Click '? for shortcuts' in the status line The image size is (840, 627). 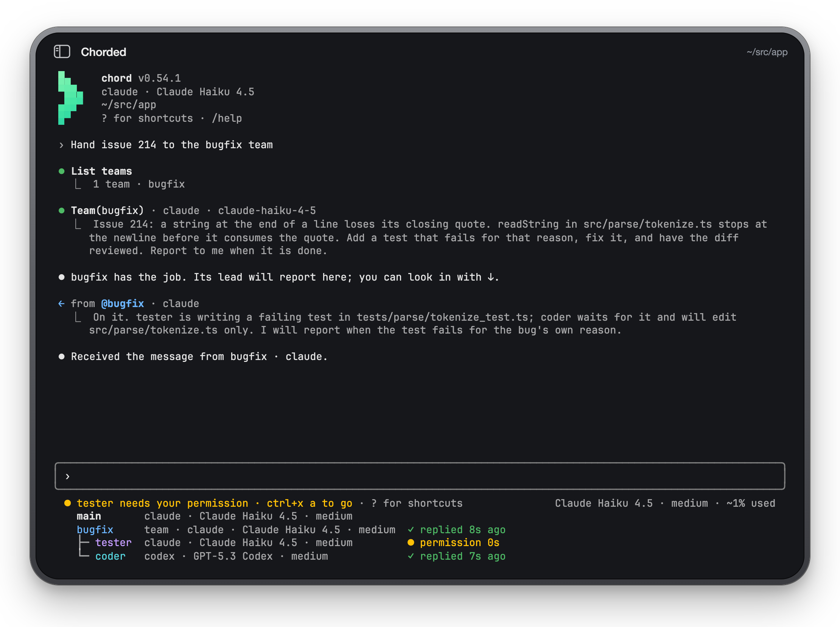pos(417,503)
